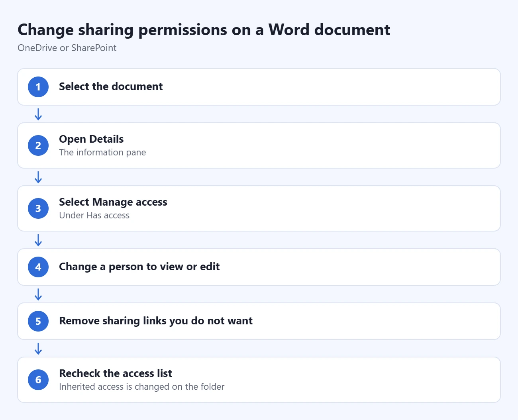The width and height of the screenshot is (518, 420).
Task: Click the heading "Change sharing permissions on a Word document"
Action: [204, 30]
